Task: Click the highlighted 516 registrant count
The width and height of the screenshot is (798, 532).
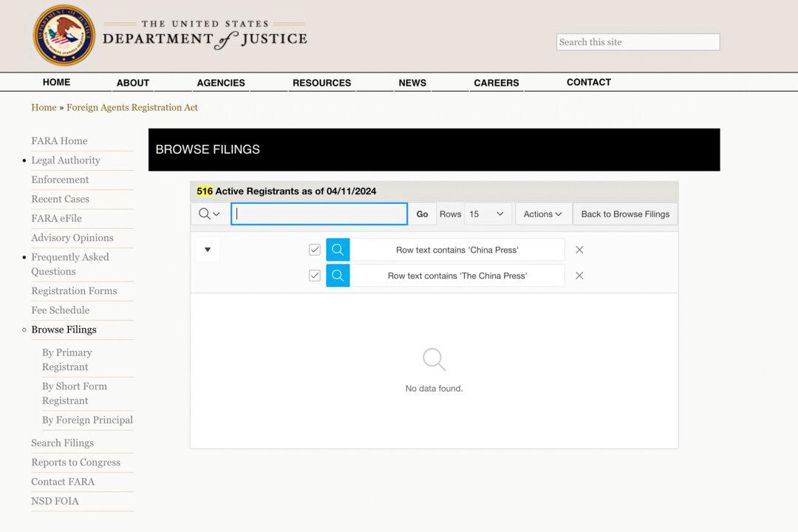Action: 205,191
